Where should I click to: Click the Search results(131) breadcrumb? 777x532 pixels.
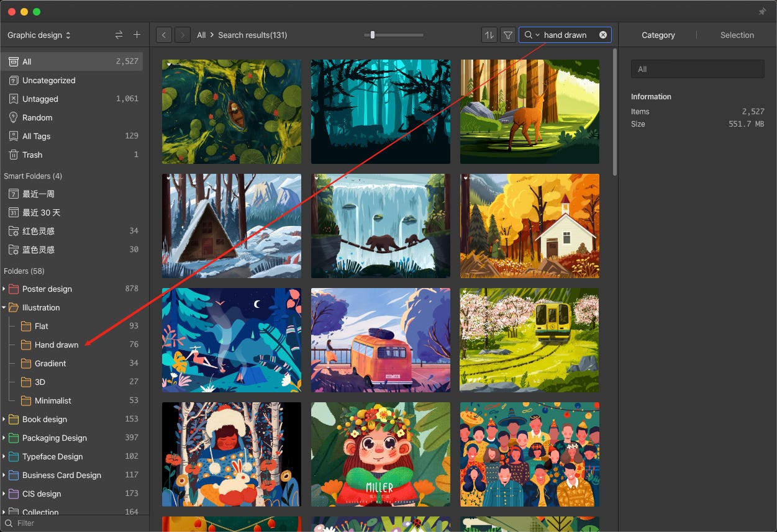click(x=253, y=35)
